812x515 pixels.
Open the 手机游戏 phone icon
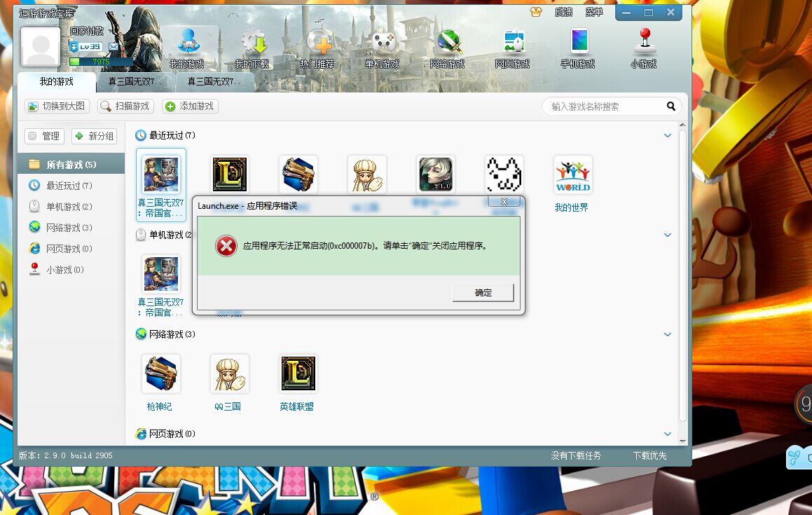coord(578,49)
